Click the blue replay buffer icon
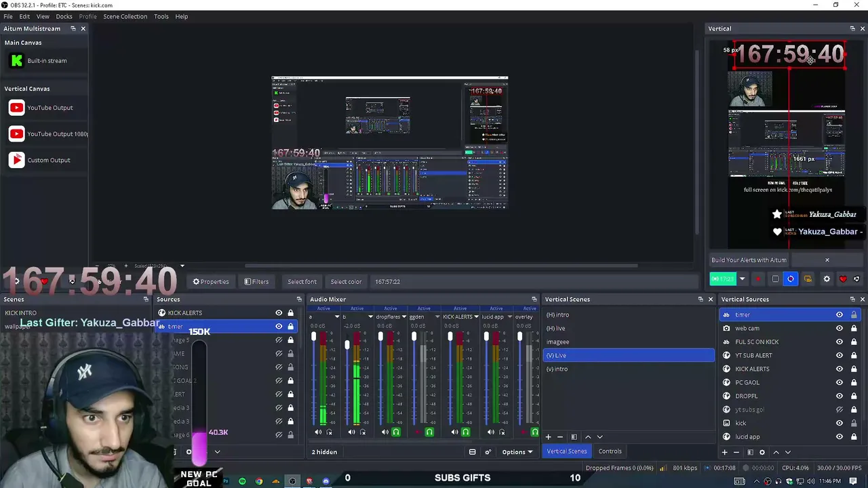 (791, 279)
